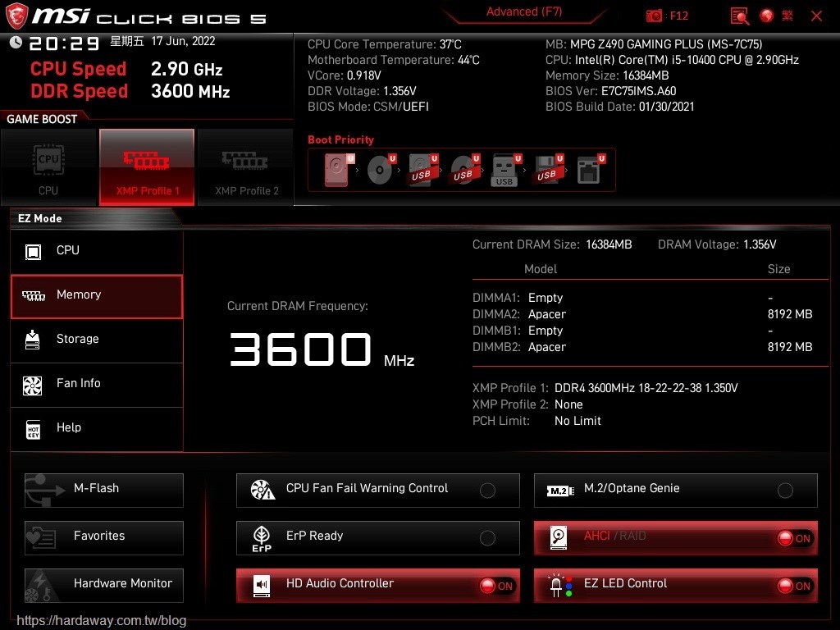
Task: Click DRAM Voltage 1.356V value
Action: pos(760,244)
